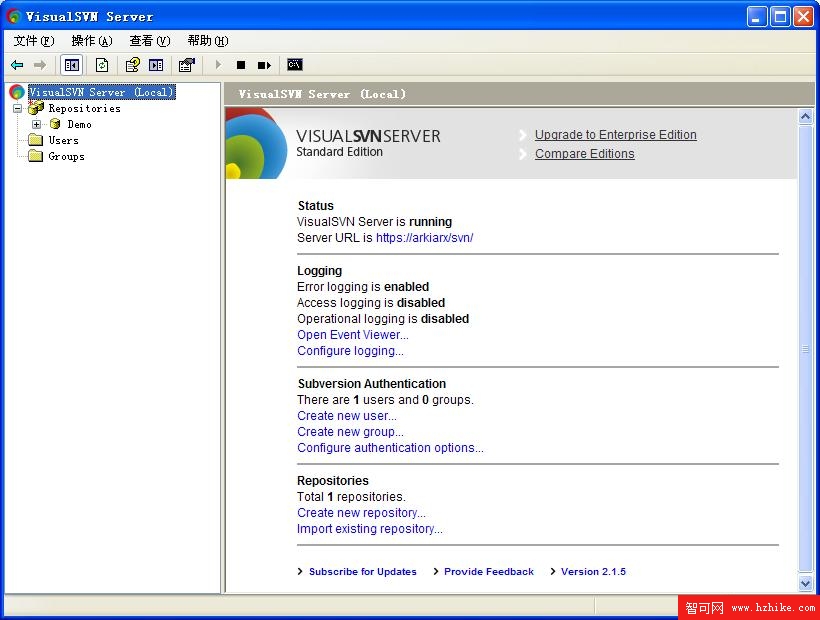Click the Groups folder icon

(36, 156)
